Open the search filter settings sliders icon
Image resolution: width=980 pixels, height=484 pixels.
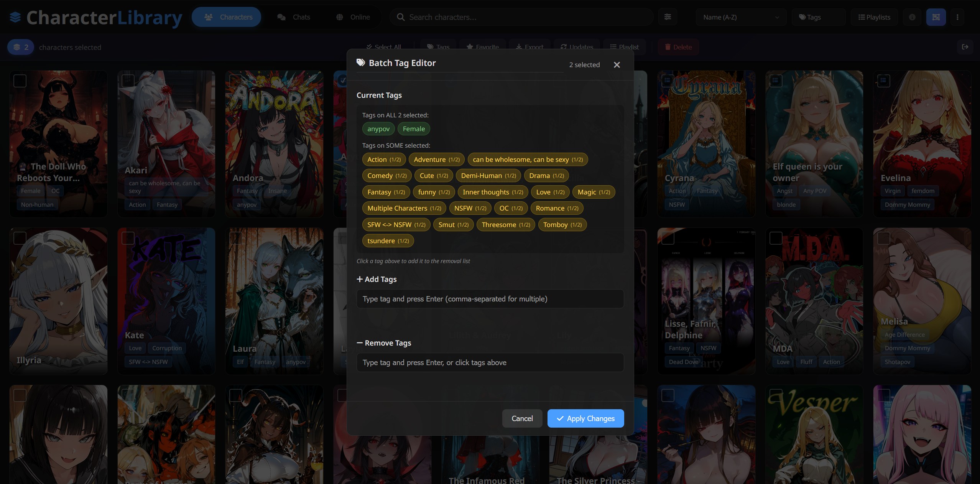coord(668,17)
